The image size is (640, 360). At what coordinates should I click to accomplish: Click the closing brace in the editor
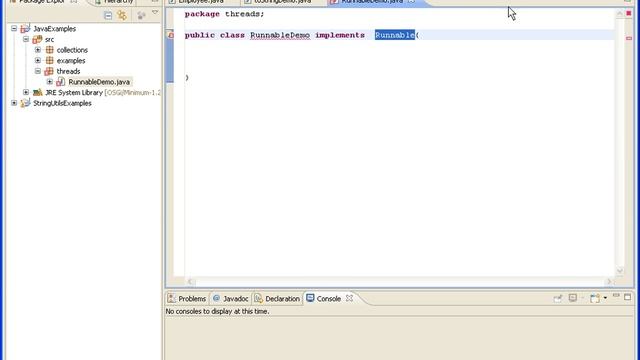point(187,78)
